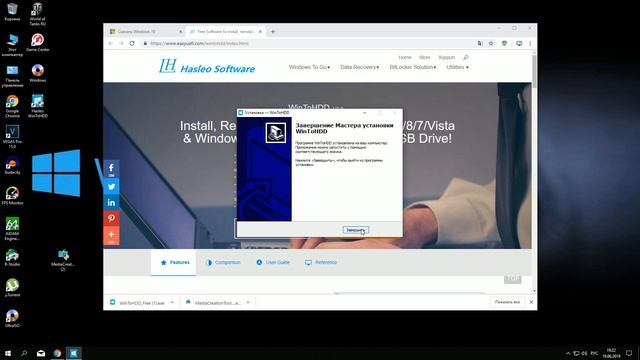Open the Support link in header

(447, 58)
